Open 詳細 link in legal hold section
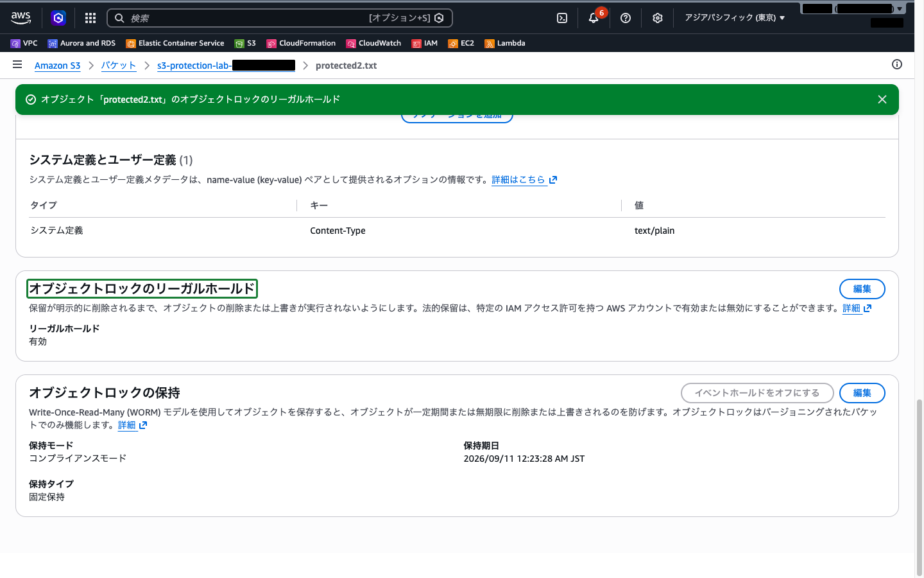The height and width of the screenshot is (578, 924). (x=857, y=308)
